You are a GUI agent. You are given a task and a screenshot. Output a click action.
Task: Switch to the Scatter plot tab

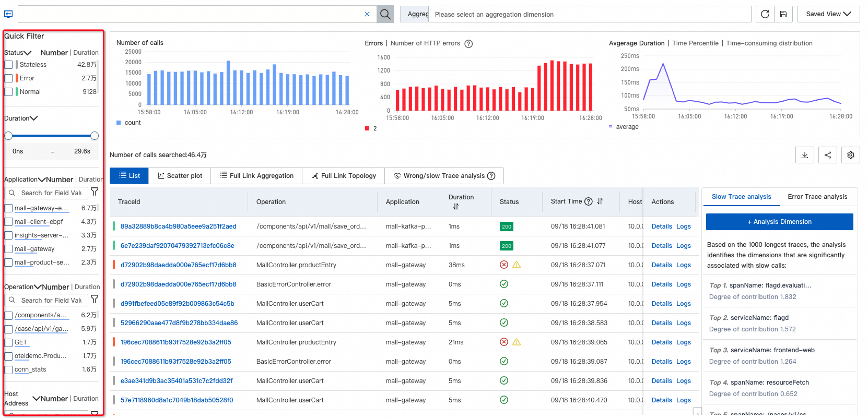tap(180, 176)
